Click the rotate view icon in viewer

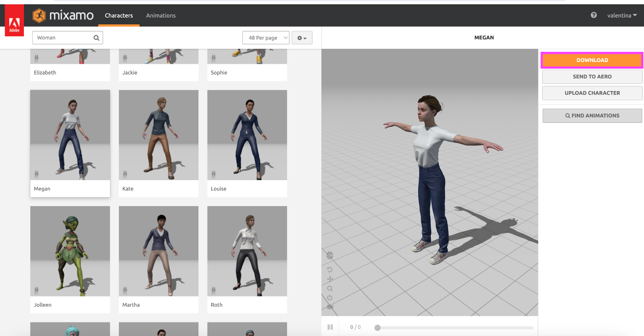pyautogui.click(x=330, y=270)
